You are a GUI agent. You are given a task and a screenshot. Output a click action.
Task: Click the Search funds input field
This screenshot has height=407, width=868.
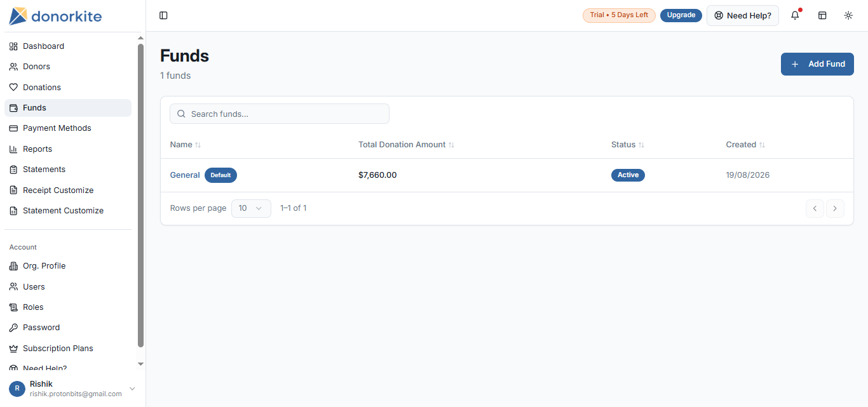[280, 114]
